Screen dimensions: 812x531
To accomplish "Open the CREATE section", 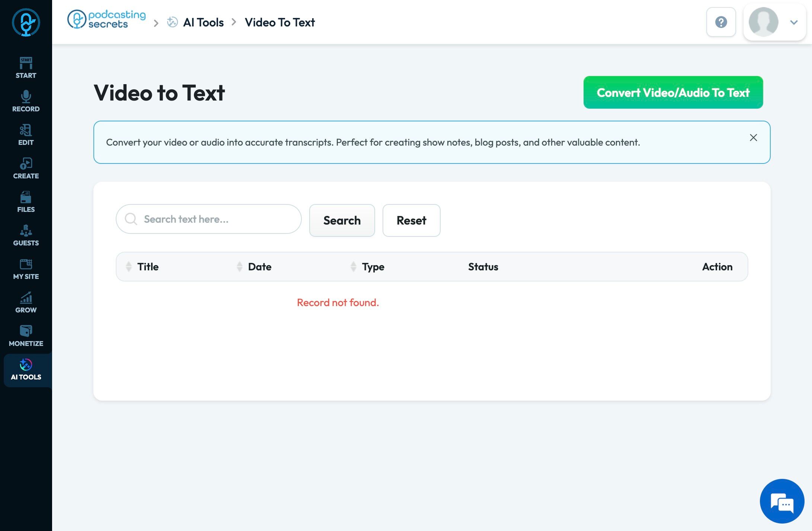I will pos(26,168).
